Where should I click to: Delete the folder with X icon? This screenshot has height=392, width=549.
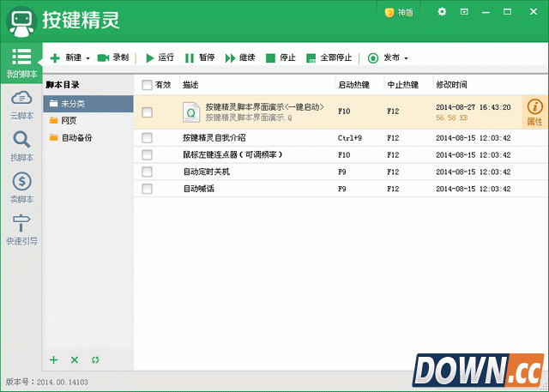point(75,359)
